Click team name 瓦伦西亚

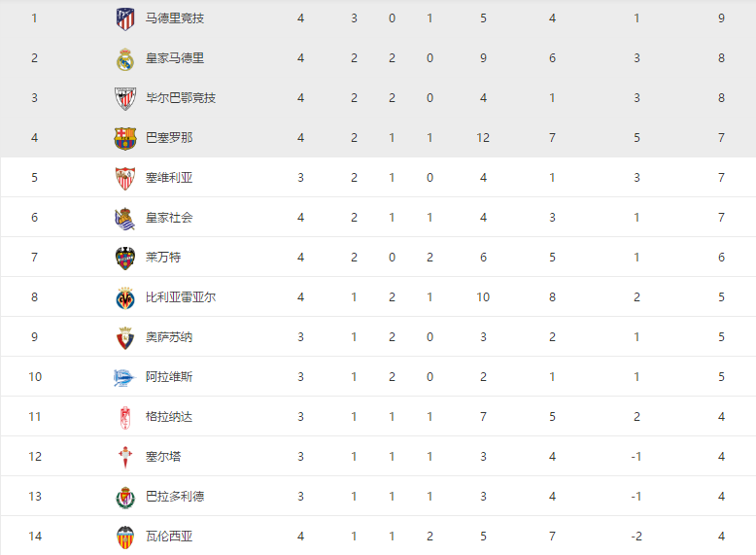coord(169,537)
